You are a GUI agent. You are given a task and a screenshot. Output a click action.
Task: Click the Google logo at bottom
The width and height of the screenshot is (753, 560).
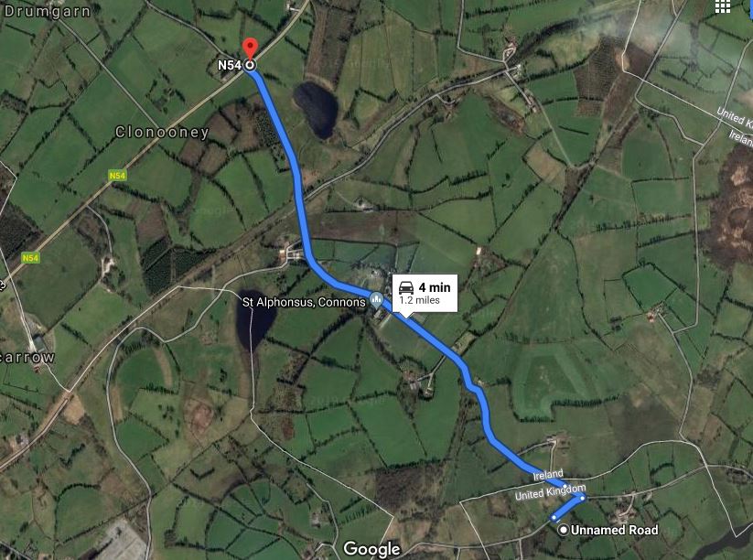click(371, 549)
